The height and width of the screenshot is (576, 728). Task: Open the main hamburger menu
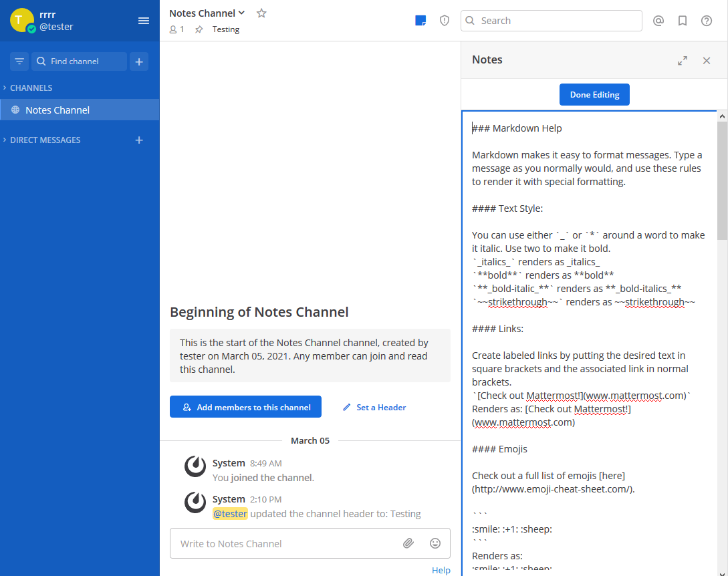click(144, 21)
